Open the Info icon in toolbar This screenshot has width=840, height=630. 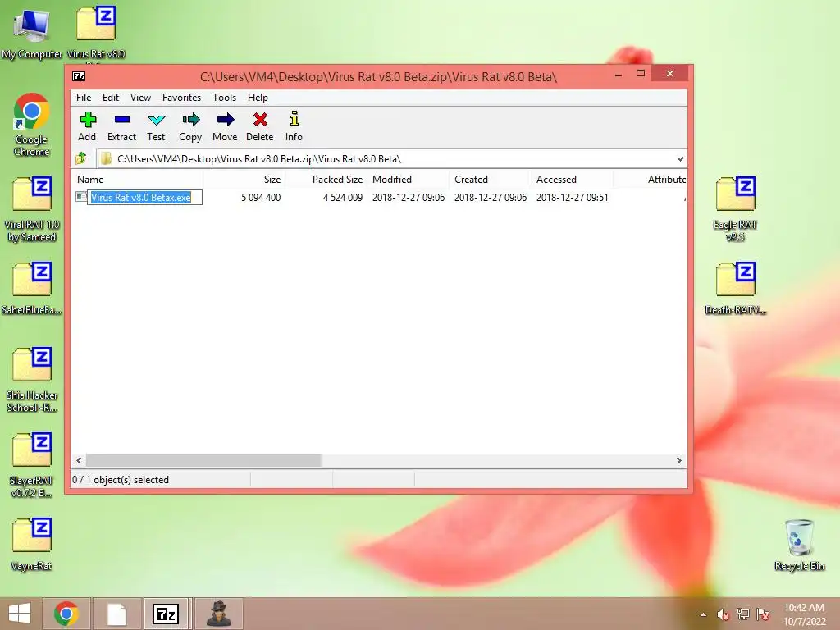[294, 119]
